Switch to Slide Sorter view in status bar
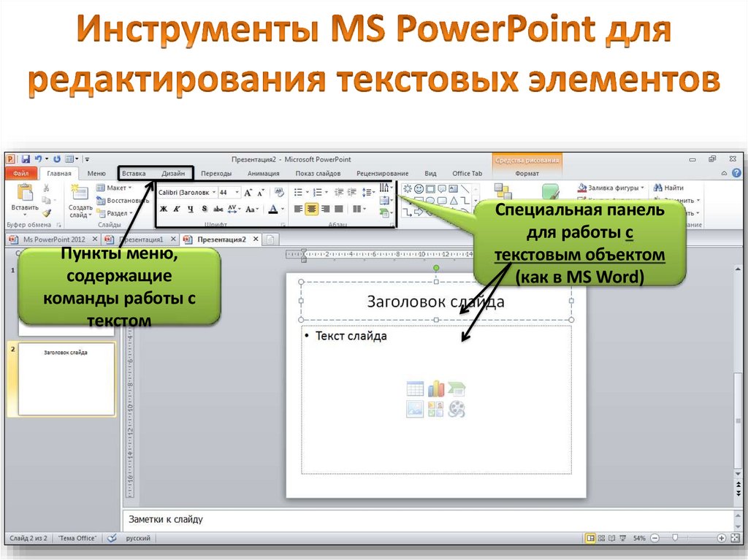 (602, 538)
